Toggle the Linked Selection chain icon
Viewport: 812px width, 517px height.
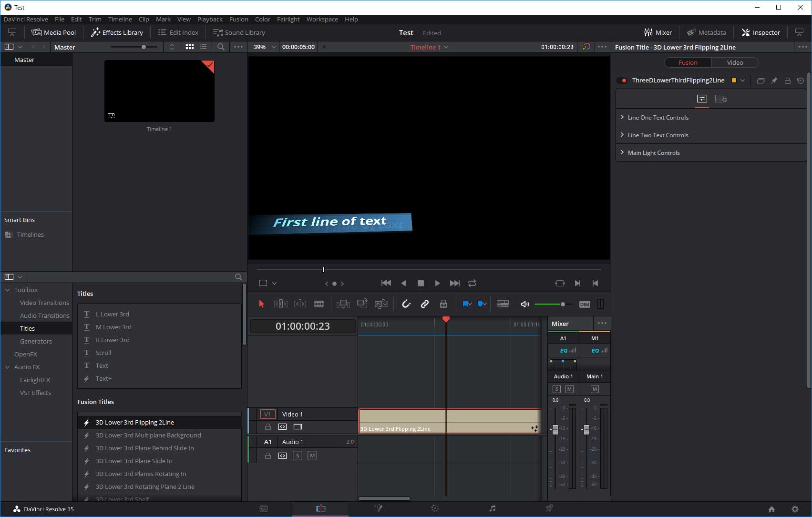[x=424, y=304]
